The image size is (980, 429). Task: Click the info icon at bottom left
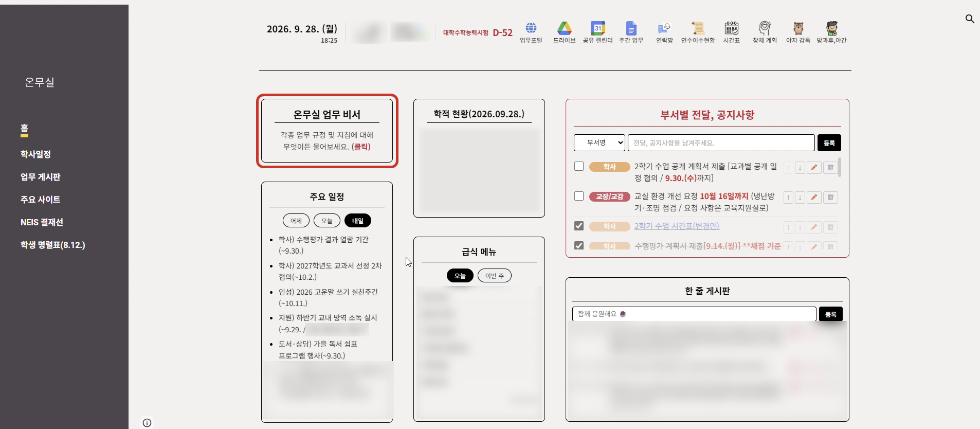pyautogui.click(x=147, y=423)
